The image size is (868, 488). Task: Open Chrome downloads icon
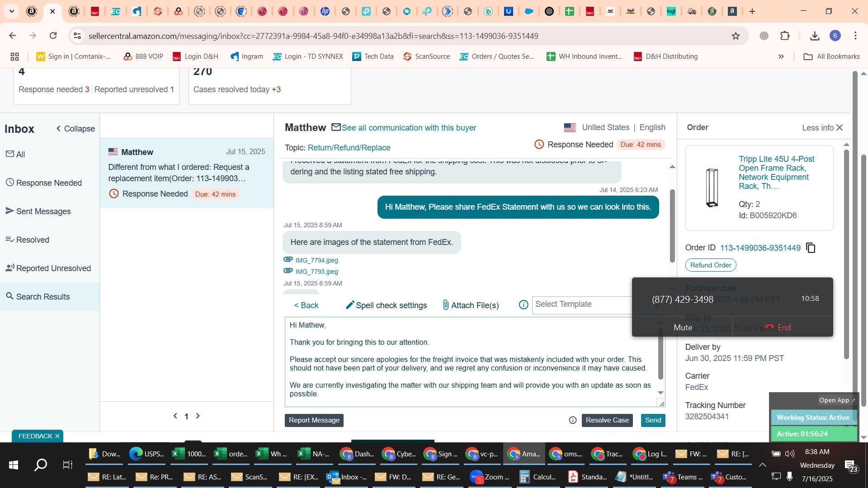(815, 36)
